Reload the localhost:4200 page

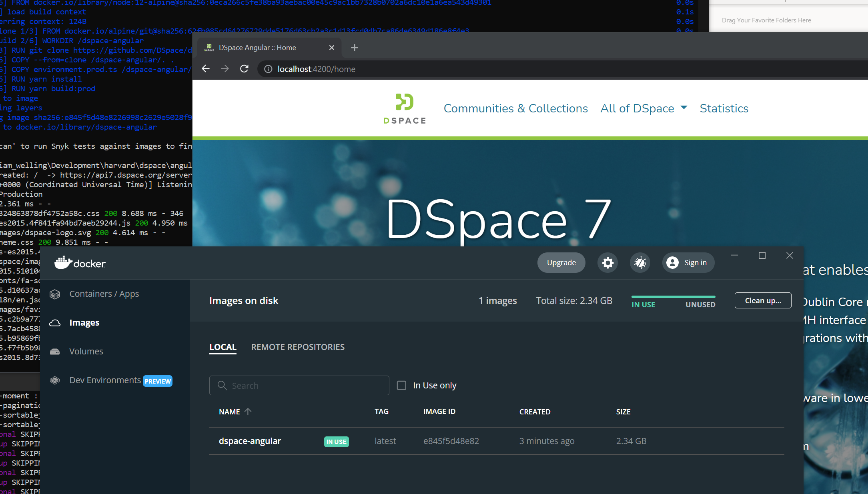pyautogui.click(x=244, y=69)
